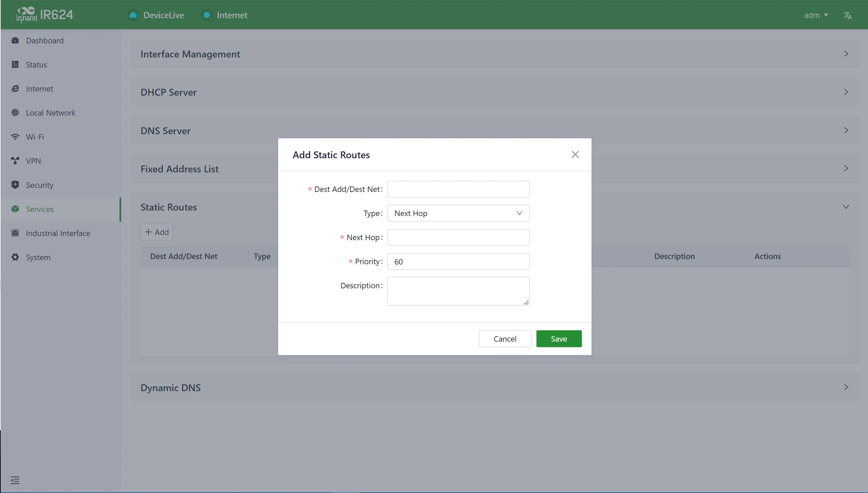This screenshot has width=868, height=493.
Task: Click the DeviceLive cloud status icon
Action: click(133, 15)
